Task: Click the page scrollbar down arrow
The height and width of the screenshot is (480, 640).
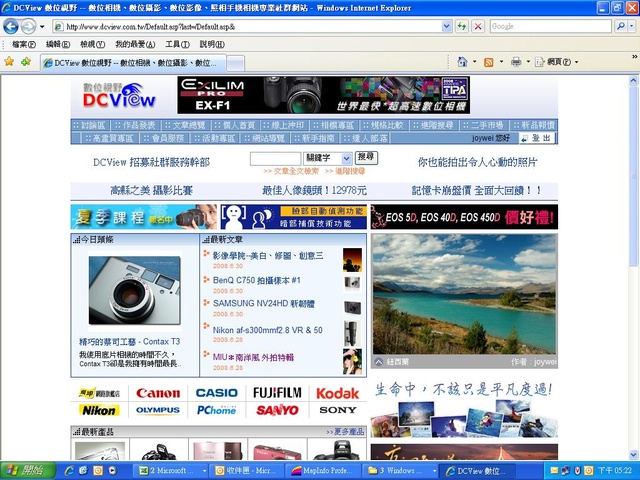Action: click(x=633, y=454)
